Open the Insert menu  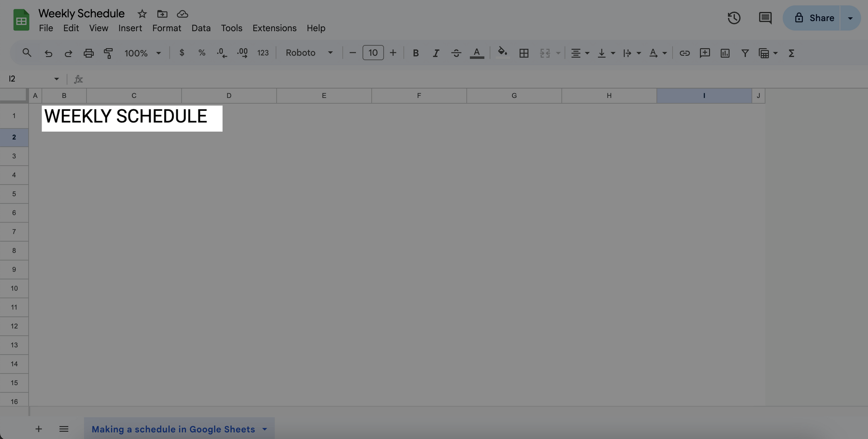coord(130,28)
